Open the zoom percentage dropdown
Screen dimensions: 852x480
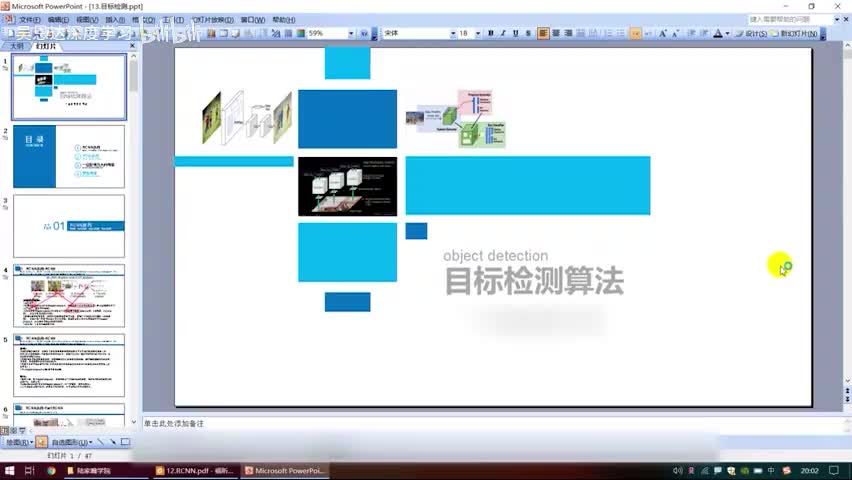pos(351,33)
